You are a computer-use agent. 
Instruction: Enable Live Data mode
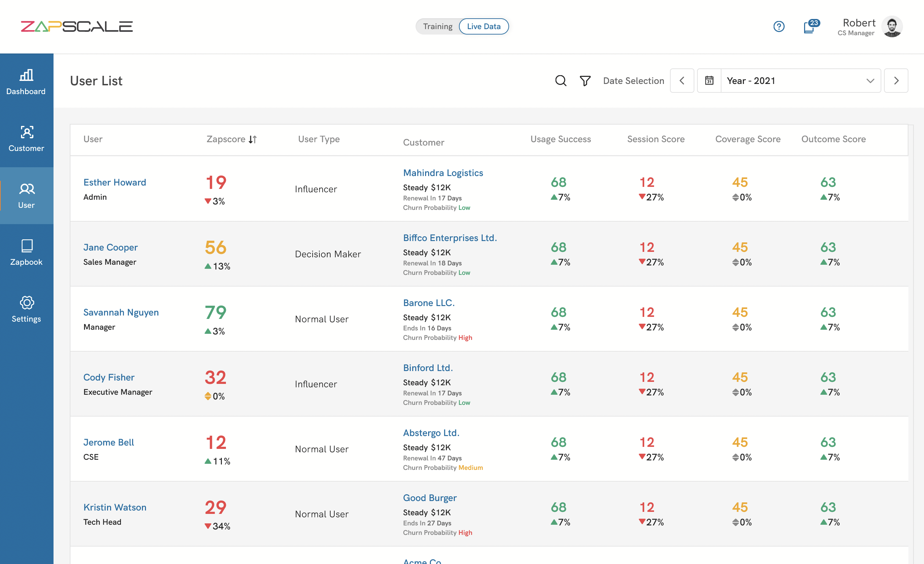(x=484, y=26)
